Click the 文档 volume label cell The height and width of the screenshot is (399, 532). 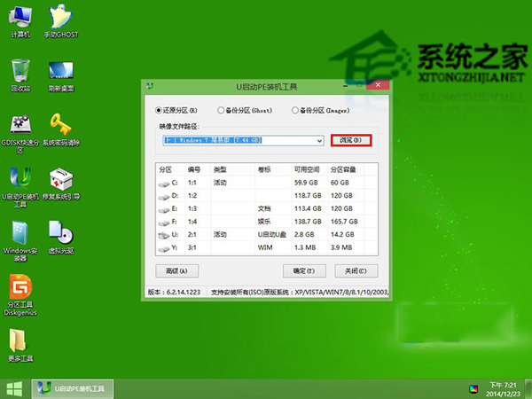[264, 208]
